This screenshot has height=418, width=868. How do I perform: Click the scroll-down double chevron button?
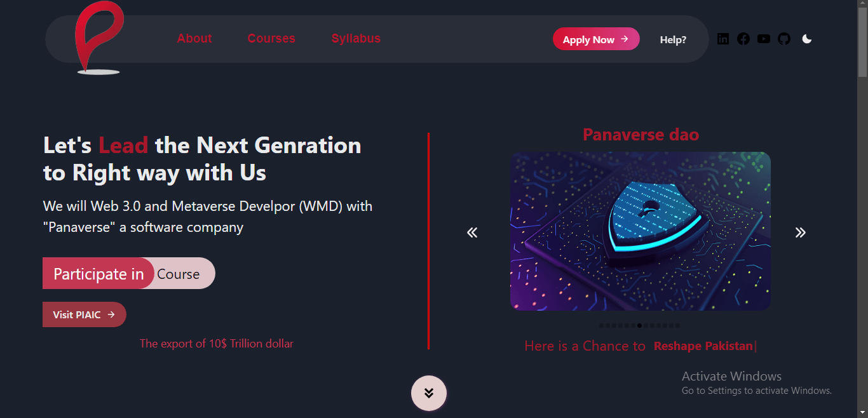429,393
